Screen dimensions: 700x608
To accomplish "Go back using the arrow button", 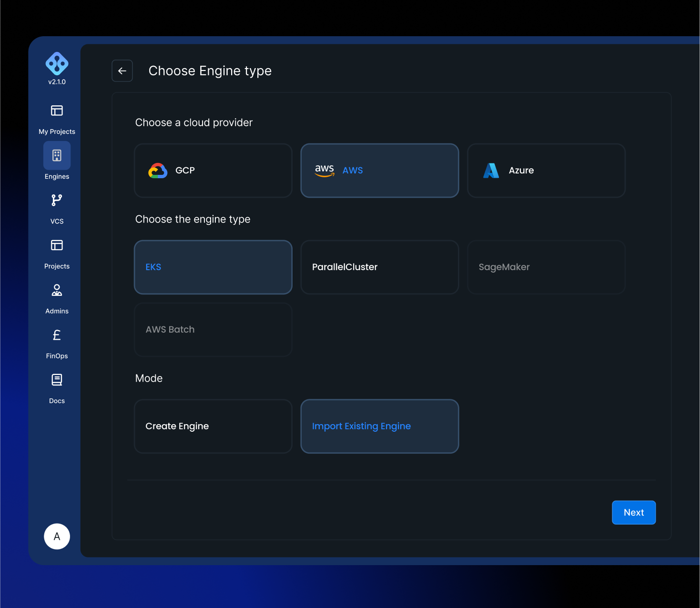I will click(x=122, y=71).
